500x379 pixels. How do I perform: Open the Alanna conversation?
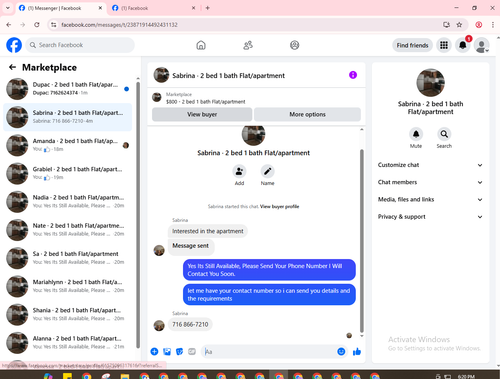point(68,342)
